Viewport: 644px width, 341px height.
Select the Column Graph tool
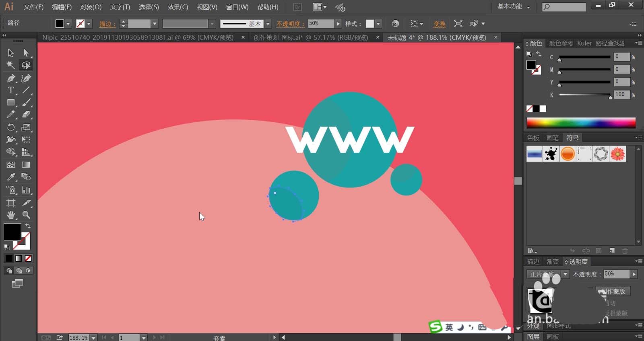(26, 190)
